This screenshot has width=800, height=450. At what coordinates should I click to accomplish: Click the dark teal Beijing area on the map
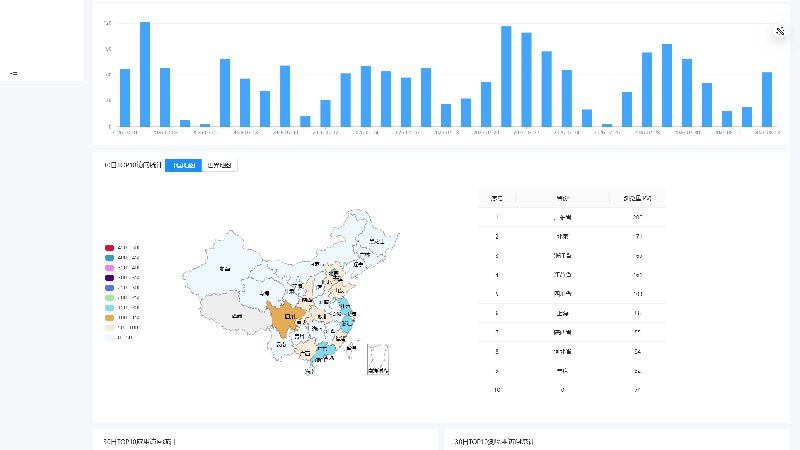(x=333, y=273)
